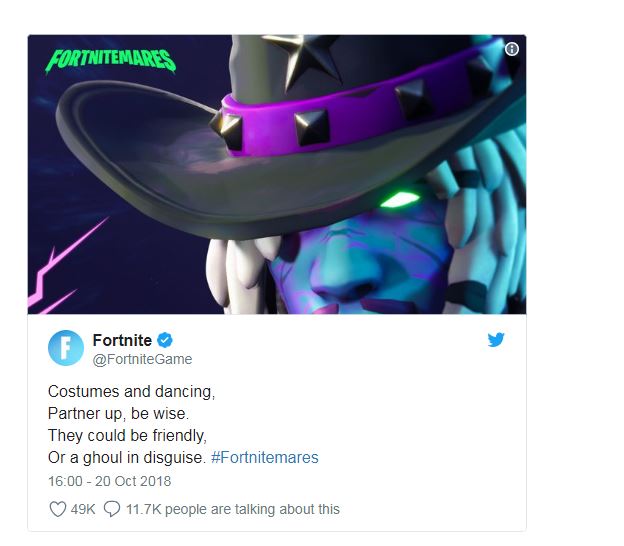Screen dimensions: 624x546
Task: Open the Fortnitemares teaser image
Action: click(277, 174)
